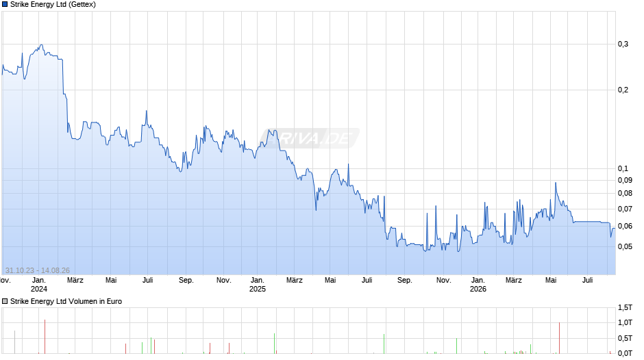Viewport: 644px width, 360px height.
Task: Click the 1,0T volume axis label
Action: coord(625,322)
